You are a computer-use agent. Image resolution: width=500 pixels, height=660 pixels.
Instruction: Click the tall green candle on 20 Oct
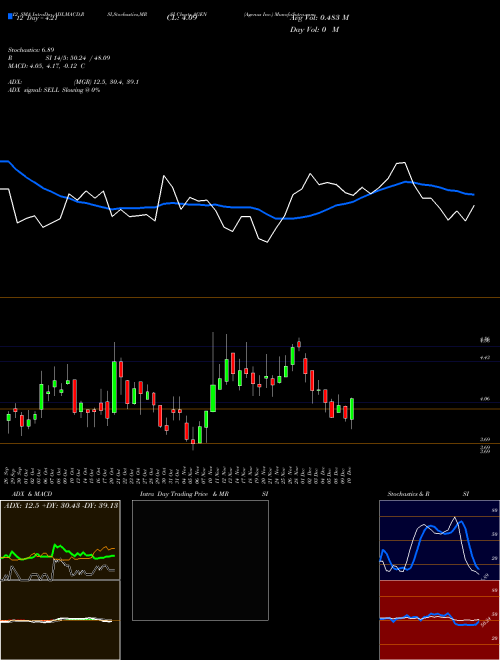click(114, 387)
